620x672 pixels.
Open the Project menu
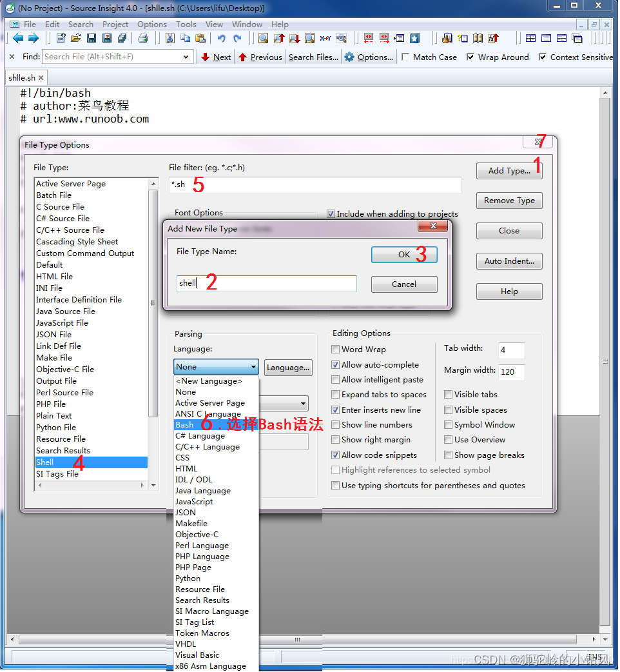[x=115, y=25]
